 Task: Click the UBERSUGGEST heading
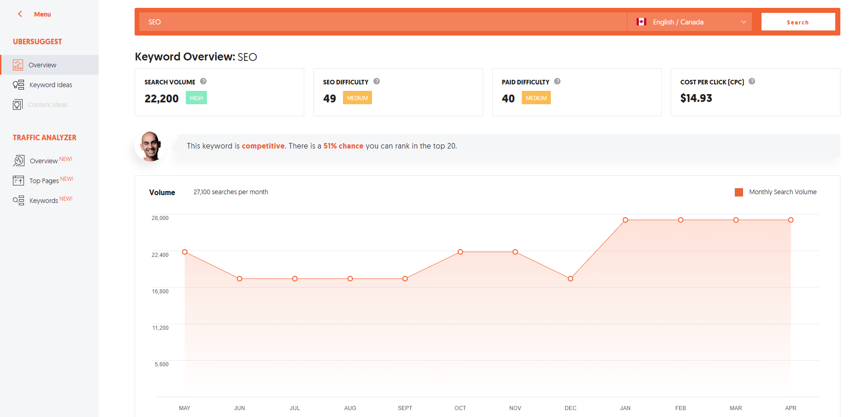pyautogui.click(x=37, y=42)
